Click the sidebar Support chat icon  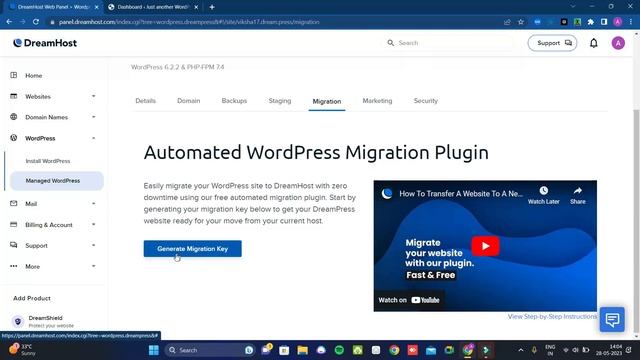point(13,245)
